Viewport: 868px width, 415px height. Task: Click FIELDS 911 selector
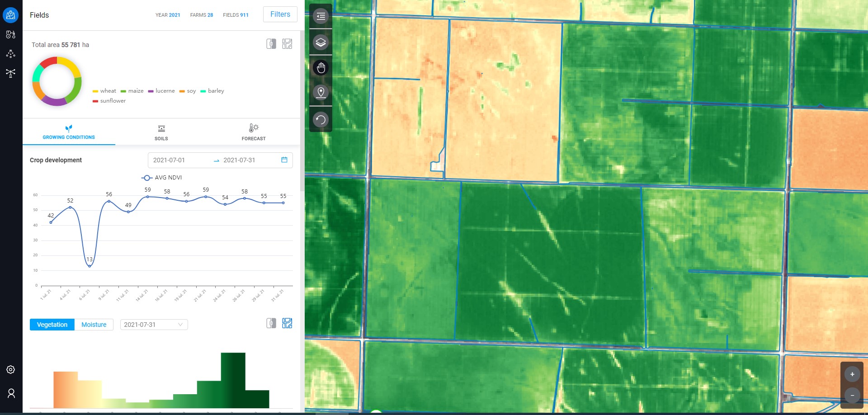pos(236,15)
